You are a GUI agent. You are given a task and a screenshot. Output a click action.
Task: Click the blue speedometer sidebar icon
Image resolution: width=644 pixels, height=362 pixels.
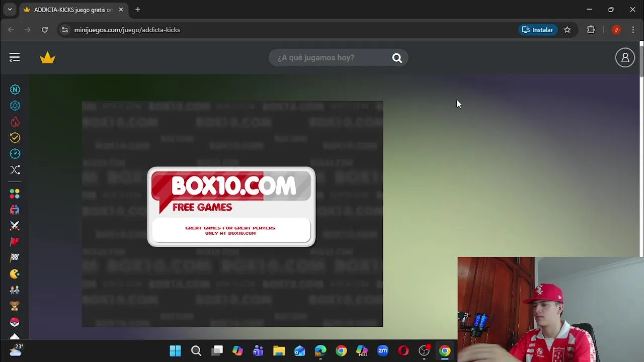[x=15, y=154]
